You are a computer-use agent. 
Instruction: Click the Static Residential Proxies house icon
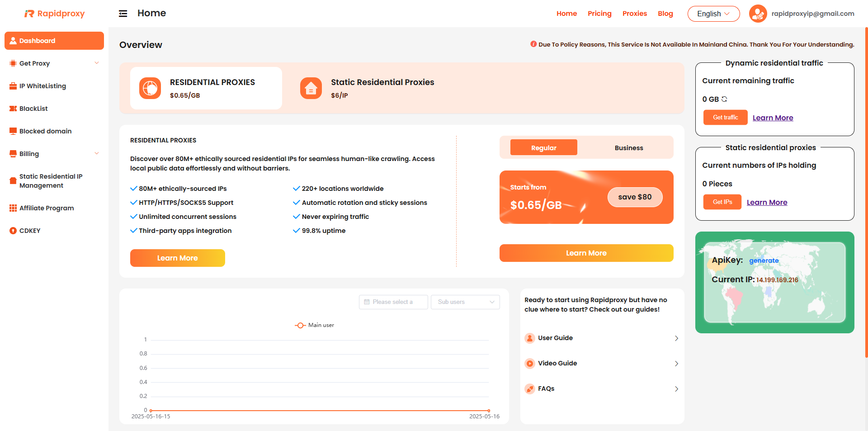pyautogui.click(x=311, y=88)
